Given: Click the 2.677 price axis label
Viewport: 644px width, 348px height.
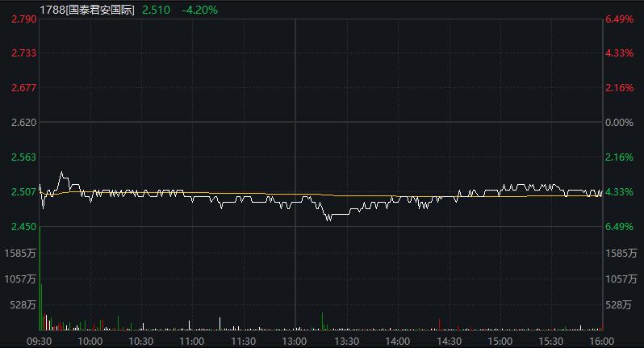Looking at the screenshot, I should (x=24, y=87).
